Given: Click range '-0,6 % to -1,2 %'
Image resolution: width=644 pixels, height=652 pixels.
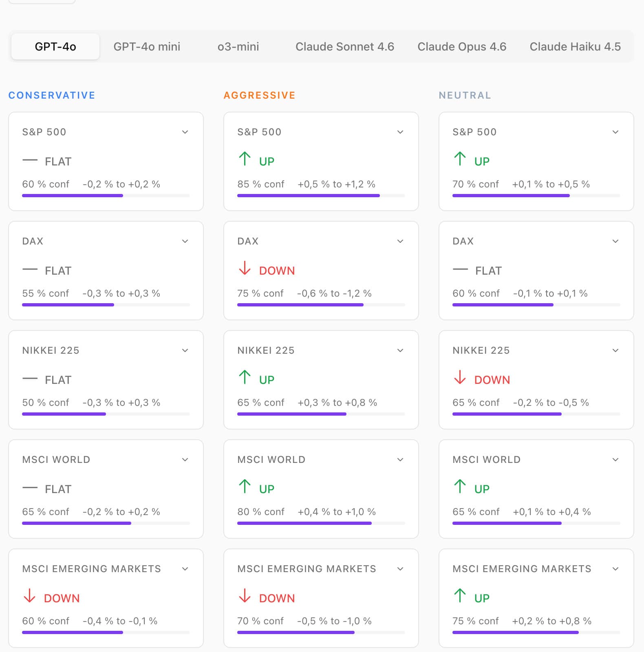Looking at the screenshot, I should click(x=334, y=293).
